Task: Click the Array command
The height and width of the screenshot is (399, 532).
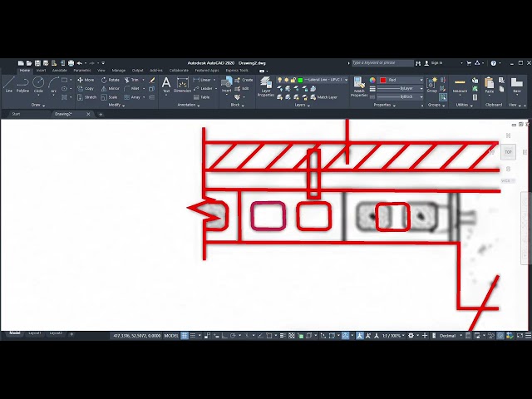Action: click(132, 97)
